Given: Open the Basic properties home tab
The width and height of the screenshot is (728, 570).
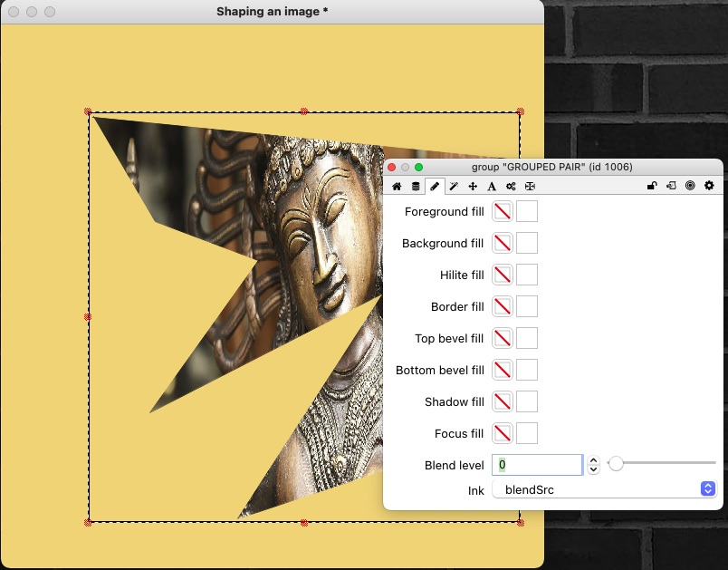Looking at the screenshot, I should coord(397,186).
